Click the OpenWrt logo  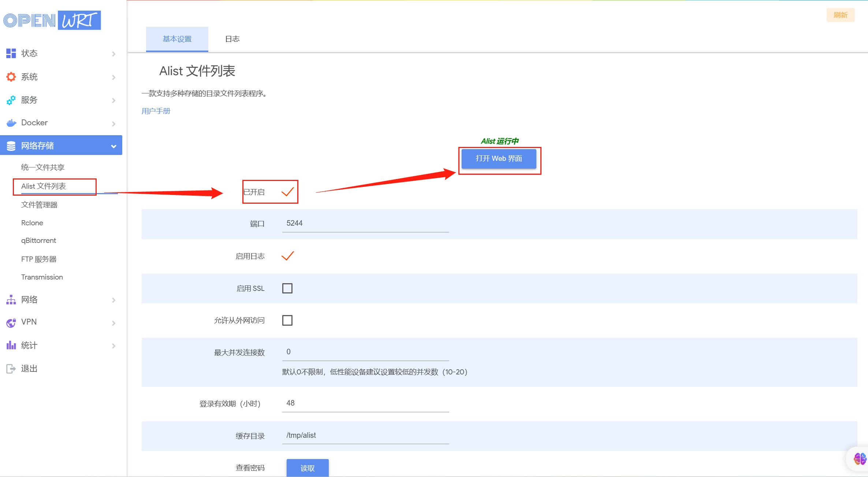(x=52, y=20)
